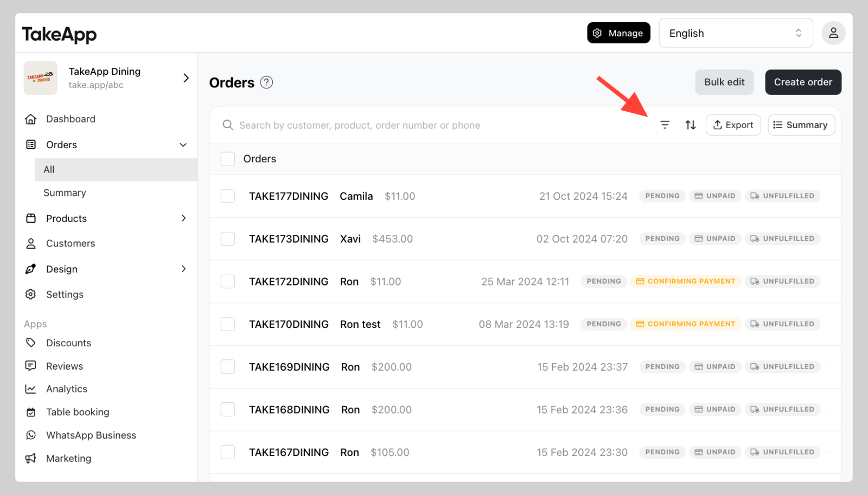Click the Summary button in toolbar
This screenshot has height=495, width=868.
pos(801,125)
